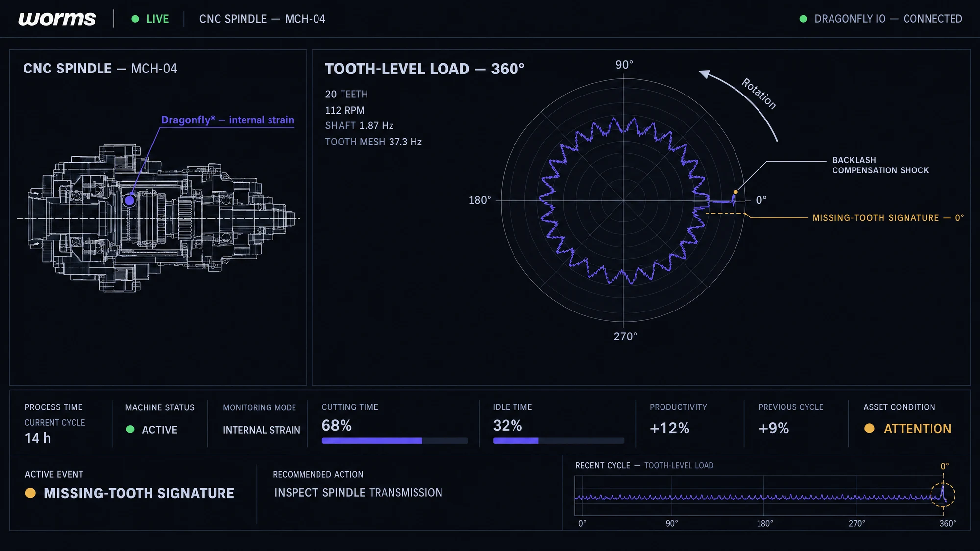Click the LIVE text in header
980x551 pixels.
point(158,19)
